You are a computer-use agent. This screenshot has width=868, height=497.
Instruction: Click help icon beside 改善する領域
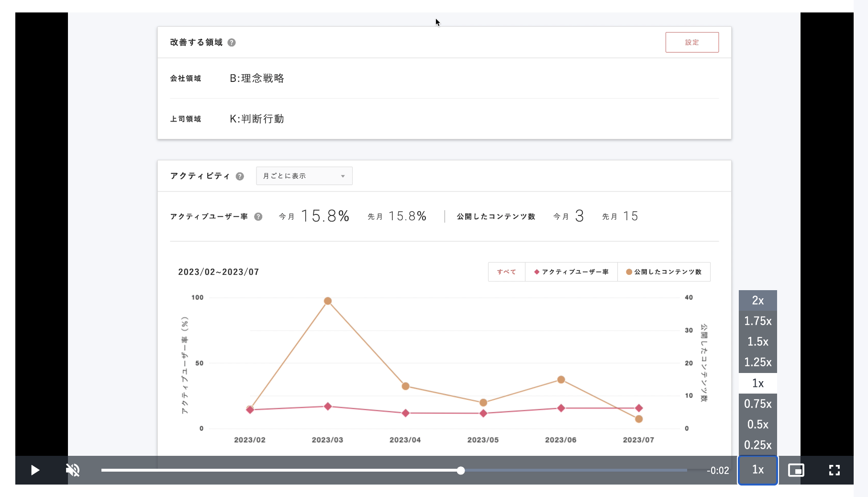[x=232, y=43]
